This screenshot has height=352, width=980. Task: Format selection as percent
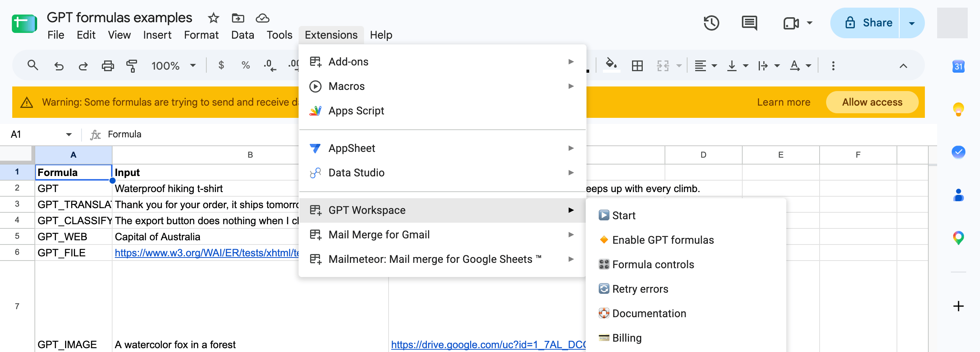pyautogui.click(x=246, y=65)
